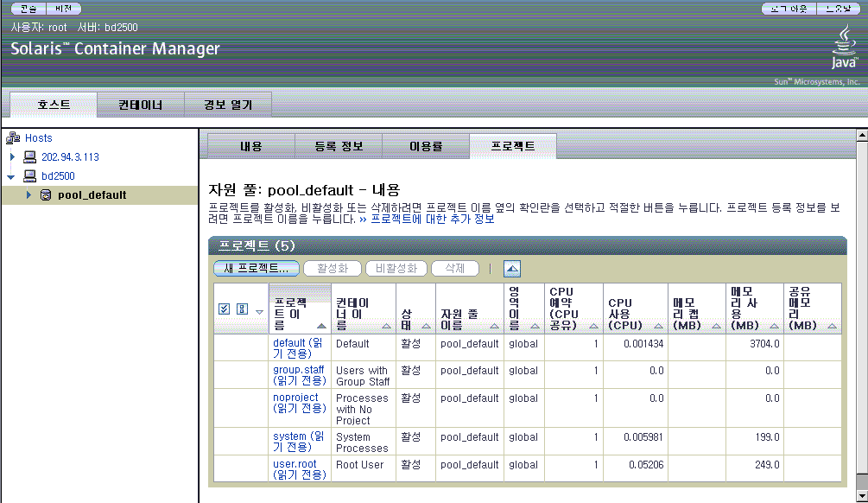Screen dimensions: 868x503
Task: Open the table selection dropdown arrow
Action: pos(259,312)
